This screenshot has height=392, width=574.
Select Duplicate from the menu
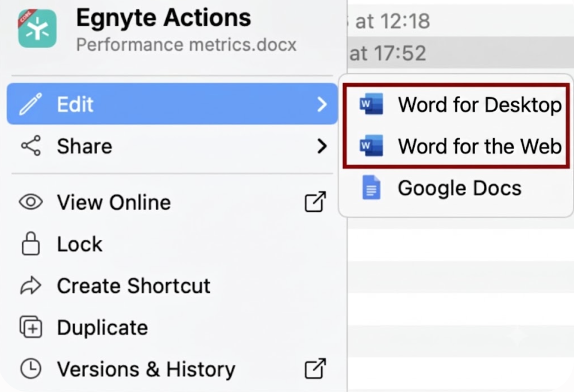point(172,327)
